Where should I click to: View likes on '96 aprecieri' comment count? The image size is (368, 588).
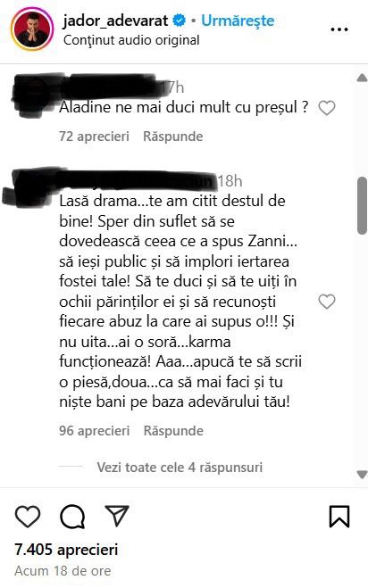(95, 430)
